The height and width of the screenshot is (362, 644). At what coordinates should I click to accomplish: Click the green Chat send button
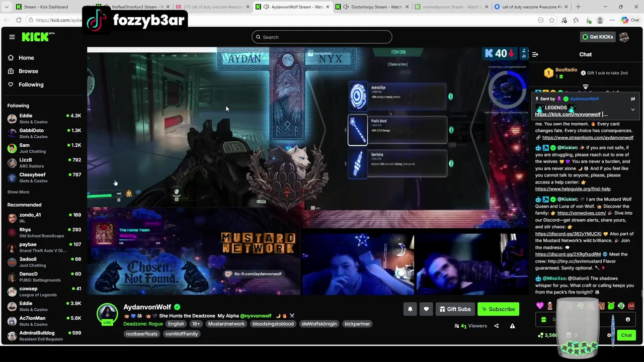(626, 335)
